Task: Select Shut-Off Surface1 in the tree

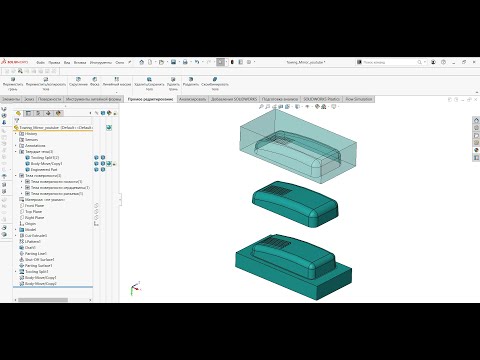Action: [x=37, y=260]
